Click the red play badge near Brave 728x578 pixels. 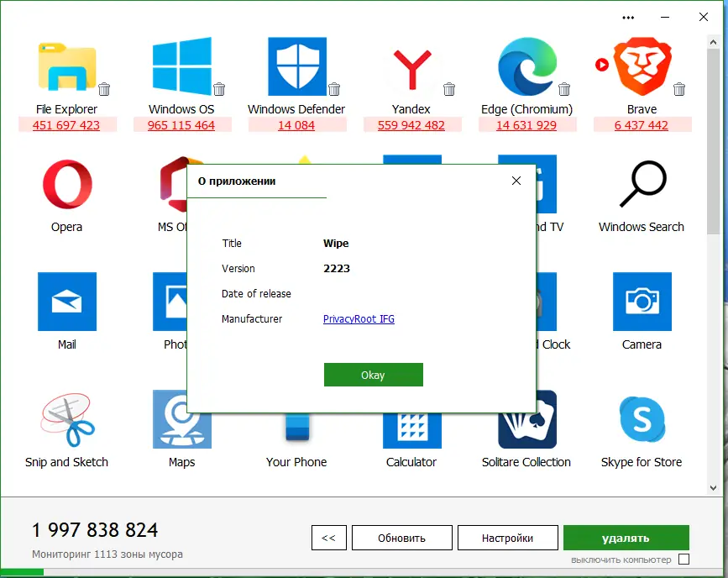click(602, 65)
